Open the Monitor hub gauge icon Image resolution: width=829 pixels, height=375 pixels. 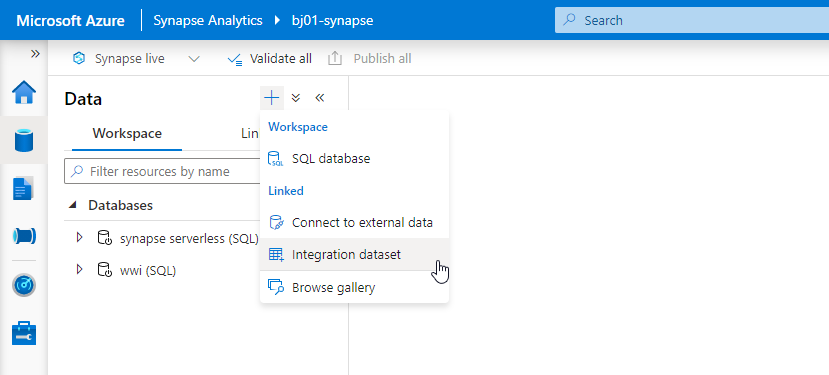coord(24,286)
